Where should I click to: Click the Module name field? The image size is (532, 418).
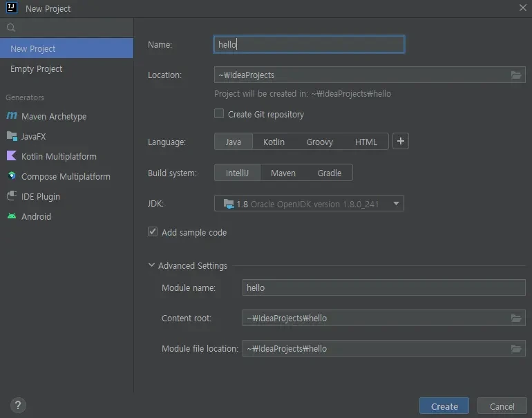point(383,287)
